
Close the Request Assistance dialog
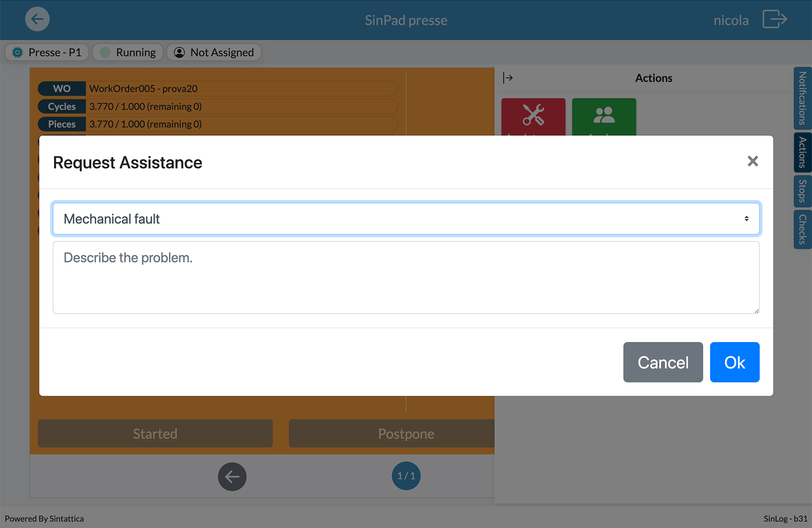click(x=753, y=161)
